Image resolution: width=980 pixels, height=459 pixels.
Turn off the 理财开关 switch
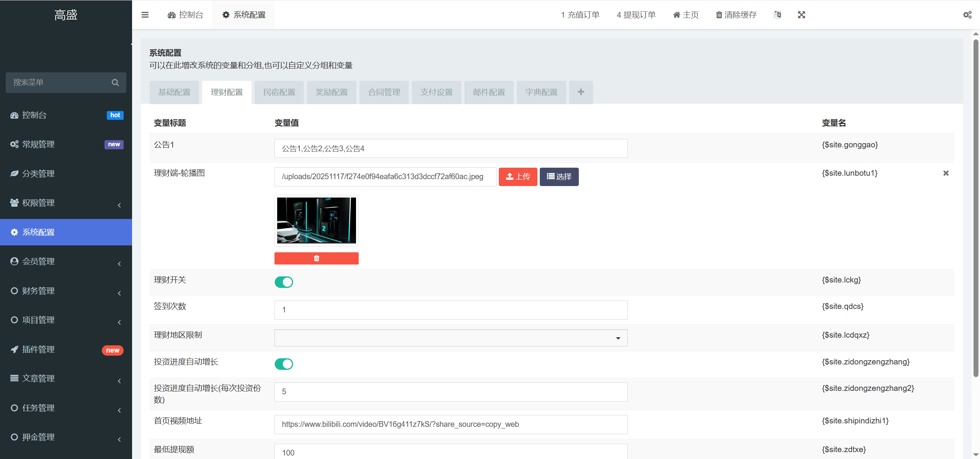click(284, 282)
